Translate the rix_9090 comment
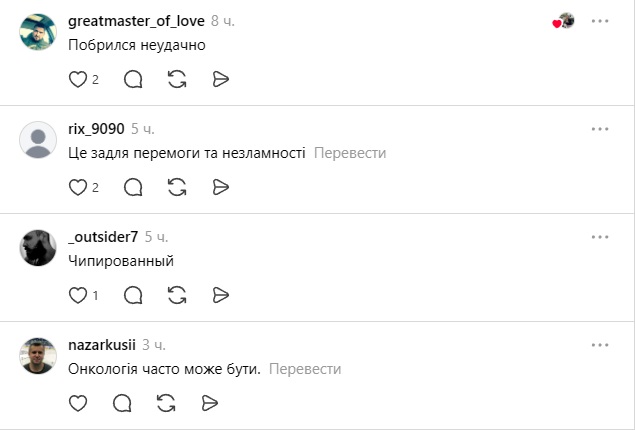Screen dimensions: 635x430 pos(350,153)
